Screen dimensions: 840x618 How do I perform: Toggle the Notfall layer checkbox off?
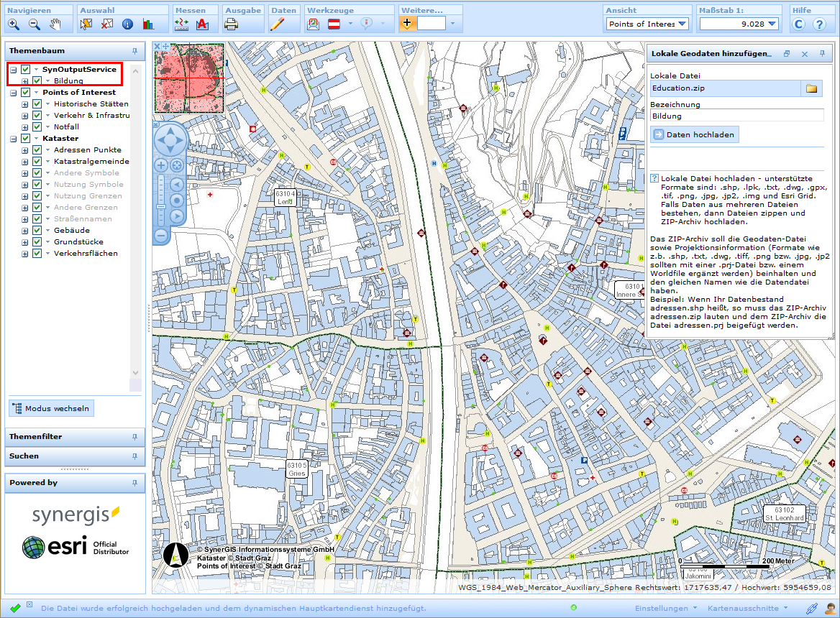click(37, 126)
